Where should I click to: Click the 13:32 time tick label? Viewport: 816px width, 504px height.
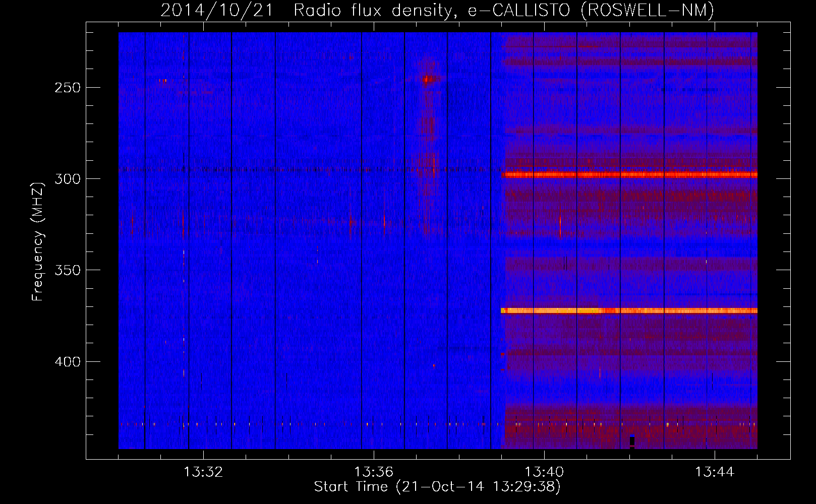[203, 472]
